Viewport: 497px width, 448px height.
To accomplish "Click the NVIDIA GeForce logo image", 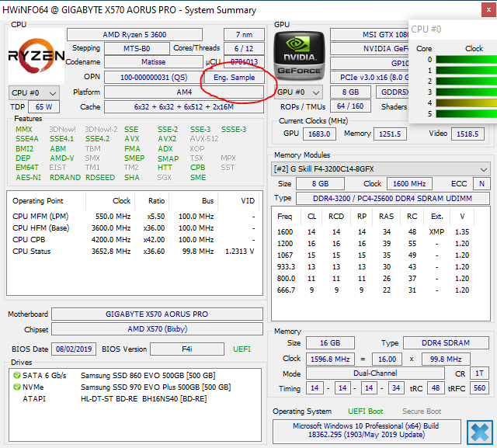I will pos(299,56).
